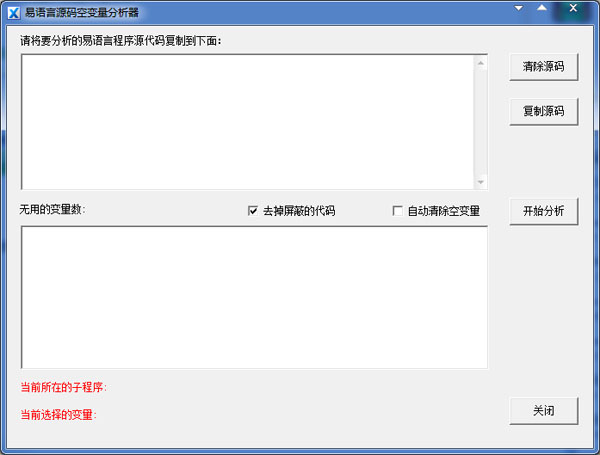Close window with X title bar button
The image size is (600, 455).
pyautogui.click(x=573, y=8)
